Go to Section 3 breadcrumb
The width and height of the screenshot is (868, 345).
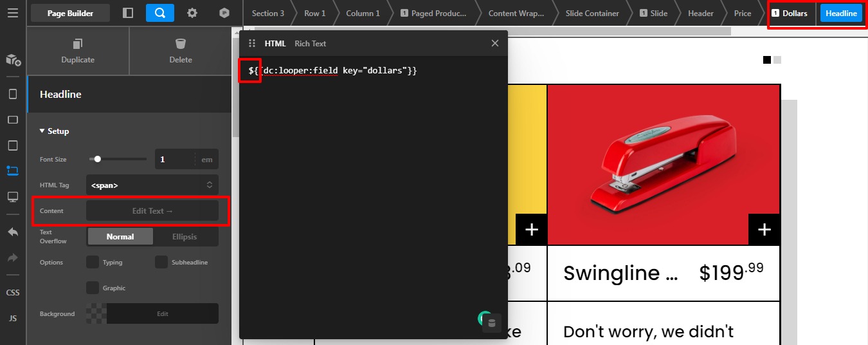point(268,13)
